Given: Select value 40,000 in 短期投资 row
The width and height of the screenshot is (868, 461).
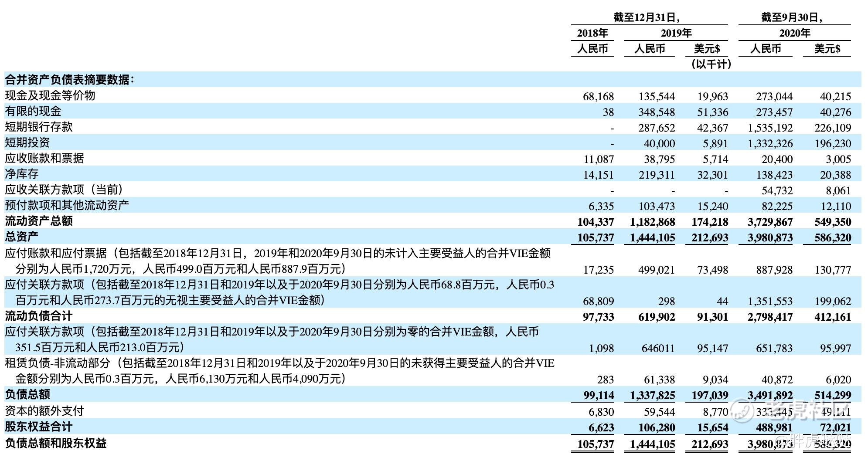Looking at the screenshot, I should coord(659,143).
